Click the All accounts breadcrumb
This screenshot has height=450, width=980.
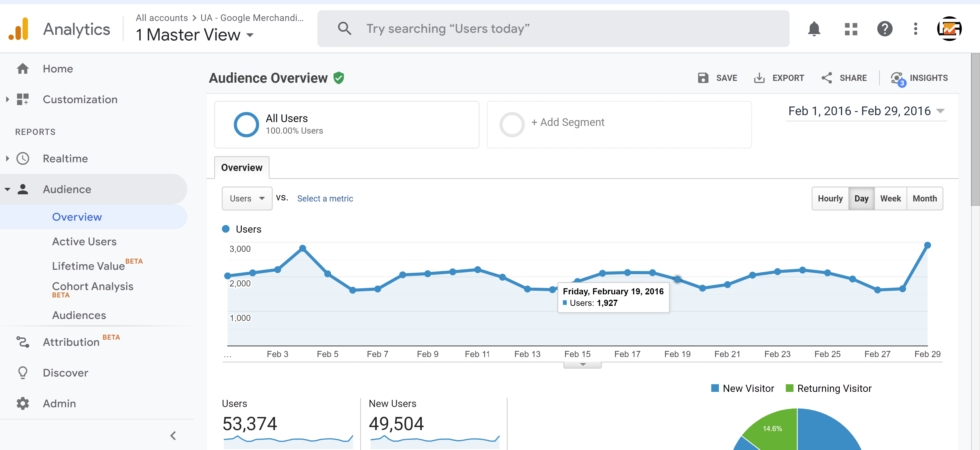click(x=162, y=18)
